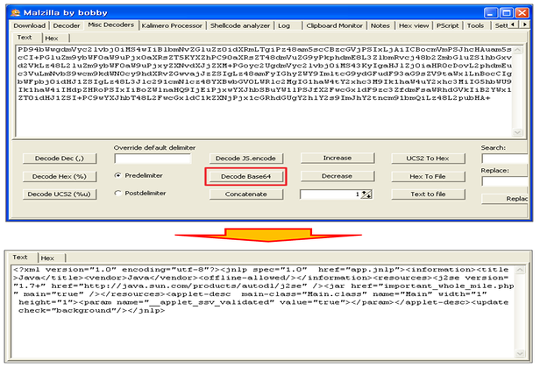
Task: Click the Decode Hex (%) button
Action: (60, 176)
